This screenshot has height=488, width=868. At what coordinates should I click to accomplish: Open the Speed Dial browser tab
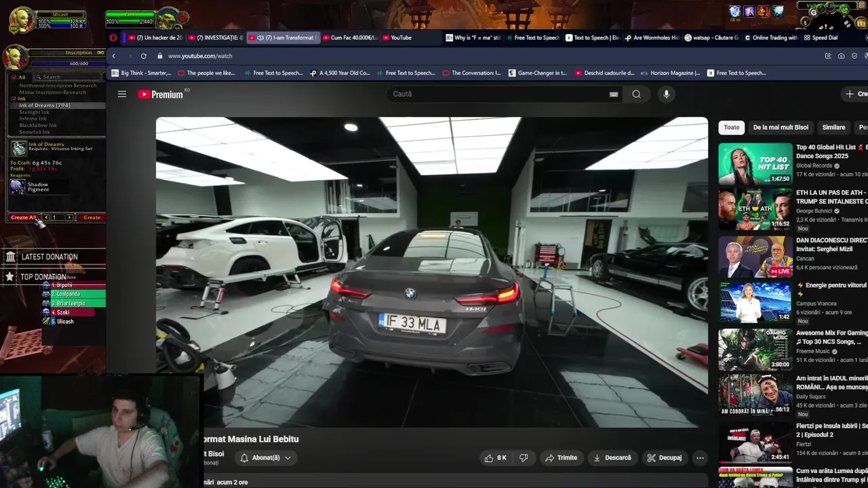(820, 38)
